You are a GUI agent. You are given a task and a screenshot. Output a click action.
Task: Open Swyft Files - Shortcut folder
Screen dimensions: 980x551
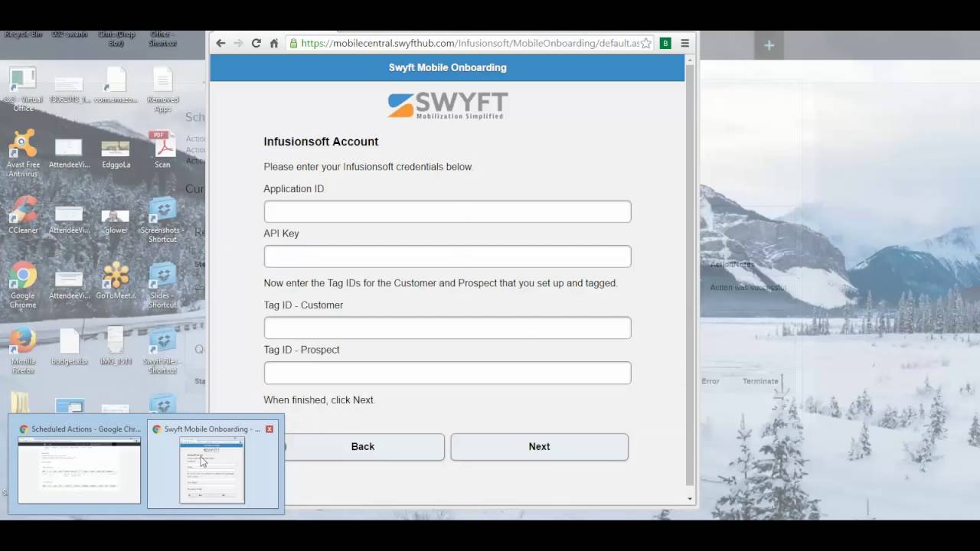(162, 351)
